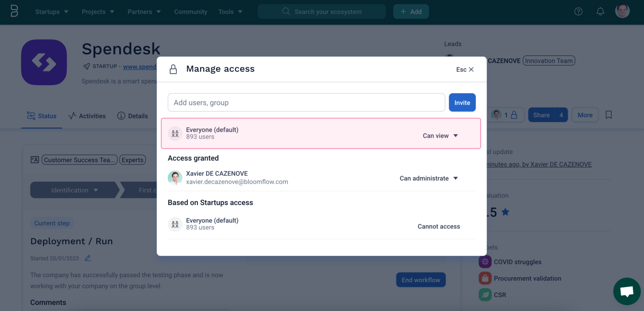Click the End workflow button
Viewport: 644px width, 311px height.
[421, 280]
